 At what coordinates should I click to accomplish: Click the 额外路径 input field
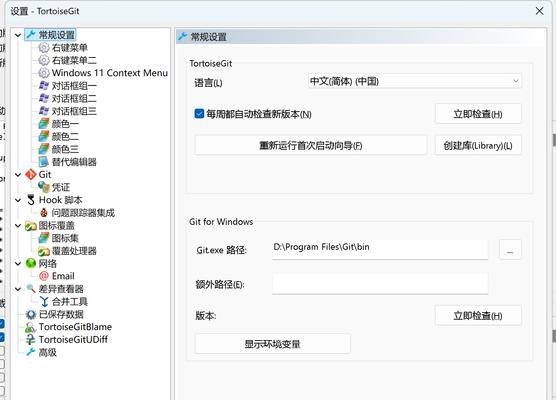(380, 284)
